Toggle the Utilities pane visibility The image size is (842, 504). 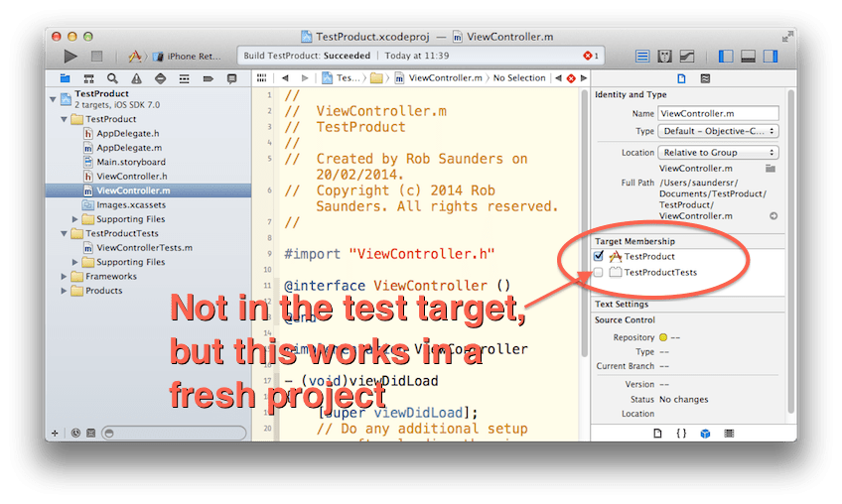point(771,56)
